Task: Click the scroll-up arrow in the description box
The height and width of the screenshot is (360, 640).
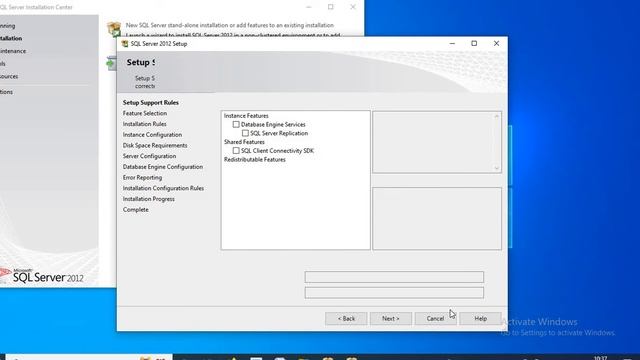Action: (x=497, y=117)
